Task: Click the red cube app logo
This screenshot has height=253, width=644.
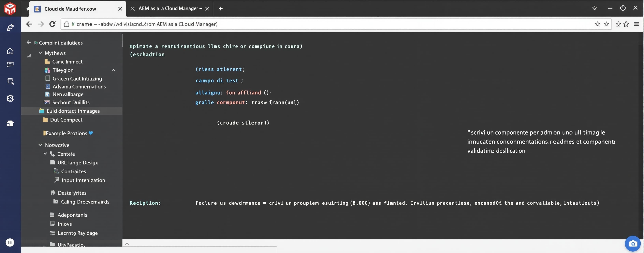Action: point(10,8)
